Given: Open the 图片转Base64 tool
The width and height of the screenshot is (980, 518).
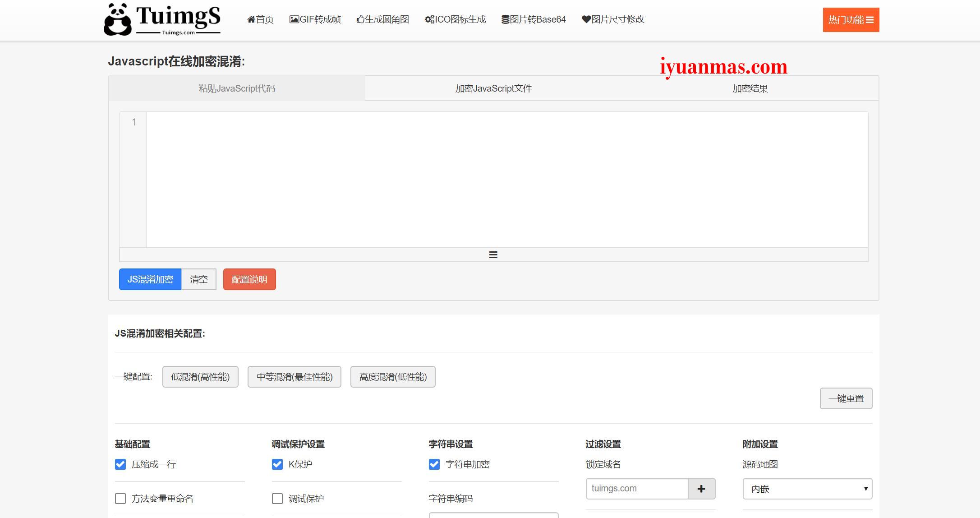Looking at the screenshot, I should point(534,19).
